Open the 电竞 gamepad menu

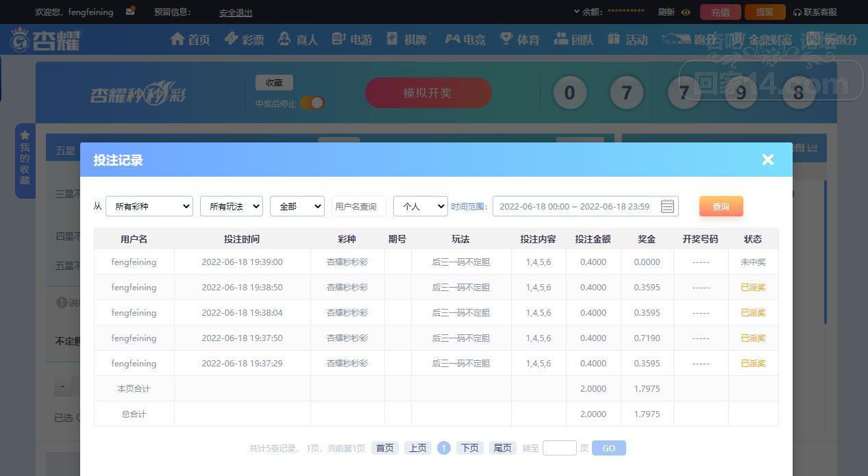click(x=452, y=39)
